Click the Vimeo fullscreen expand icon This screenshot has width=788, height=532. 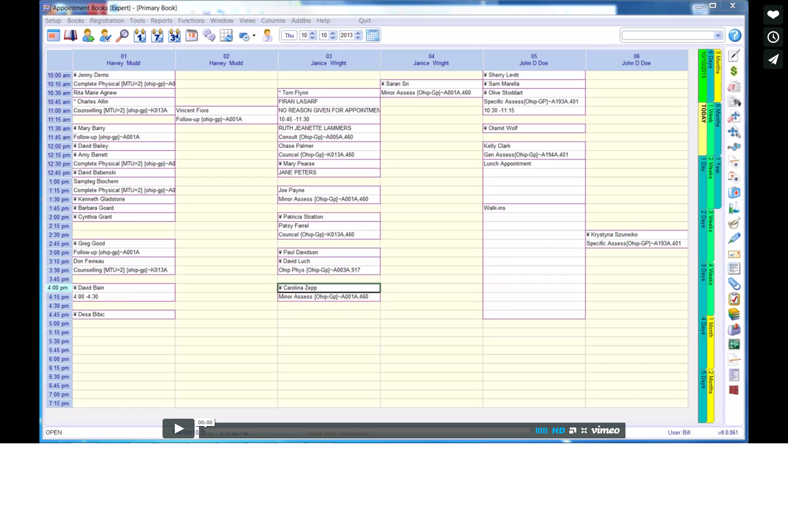(584, 431)
